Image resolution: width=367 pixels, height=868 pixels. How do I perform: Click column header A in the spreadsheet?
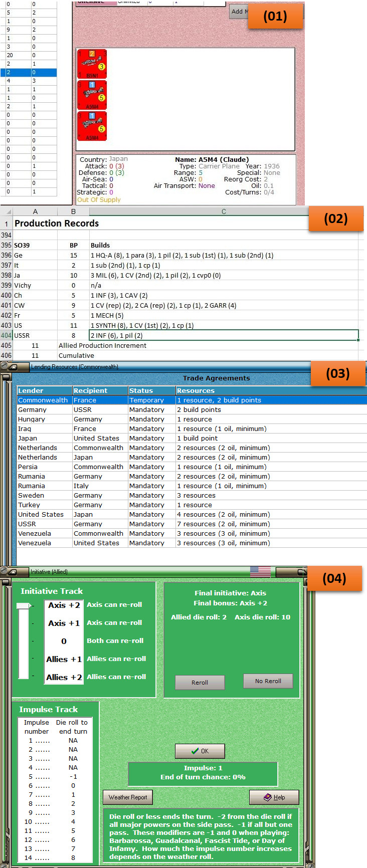pyautogui.click(x=35, y=211)
